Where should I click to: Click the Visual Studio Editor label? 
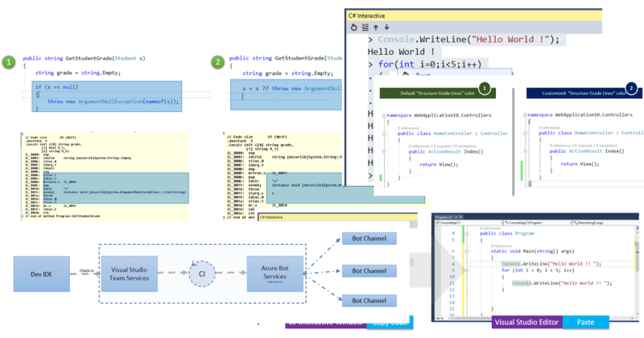(527, 322)
